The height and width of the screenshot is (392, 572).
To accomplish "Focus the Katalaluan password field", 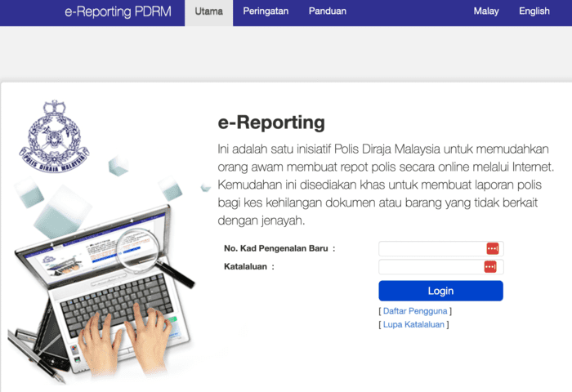I will pyautogui.click(x=431, y=266).
